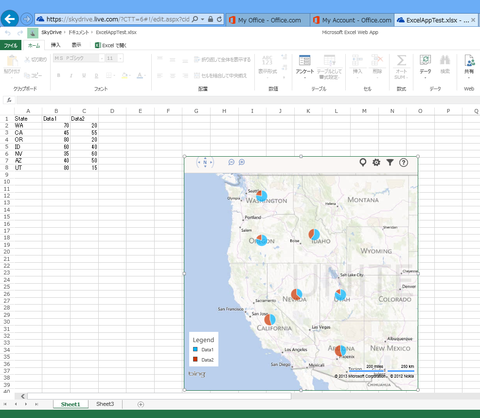This screenshot has width=480, height=418.
Task: Click the map location pin icon
Action: coord(363,162)
